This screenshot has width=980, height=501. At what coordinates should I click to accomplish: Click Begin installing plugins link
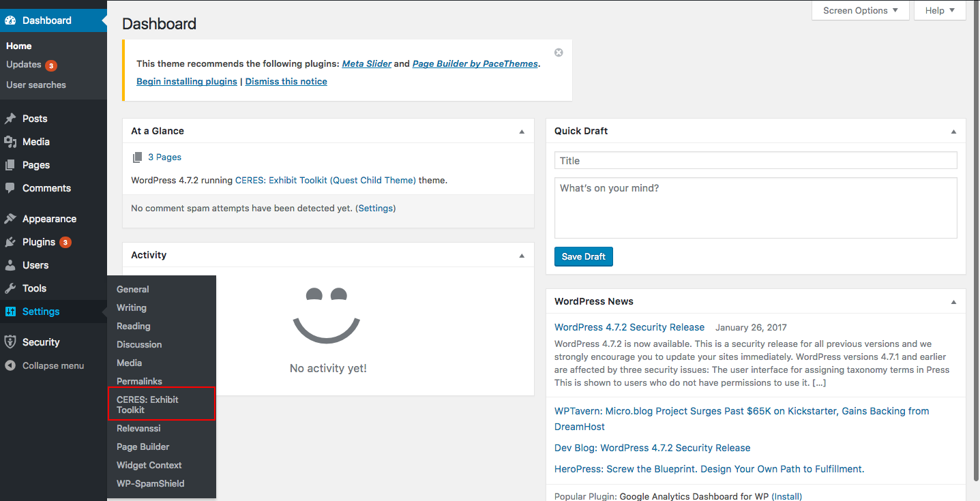pos(187,81)
